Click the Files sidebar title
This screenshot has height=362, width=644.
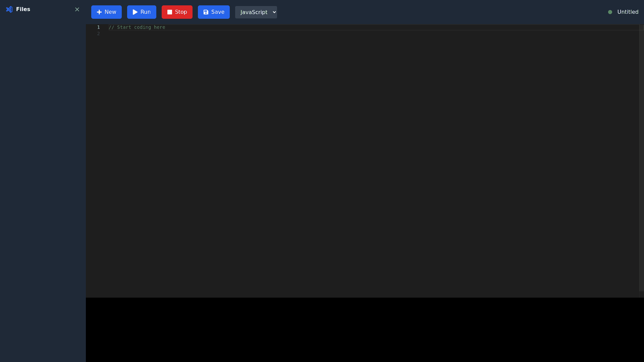tap(23, 9)
